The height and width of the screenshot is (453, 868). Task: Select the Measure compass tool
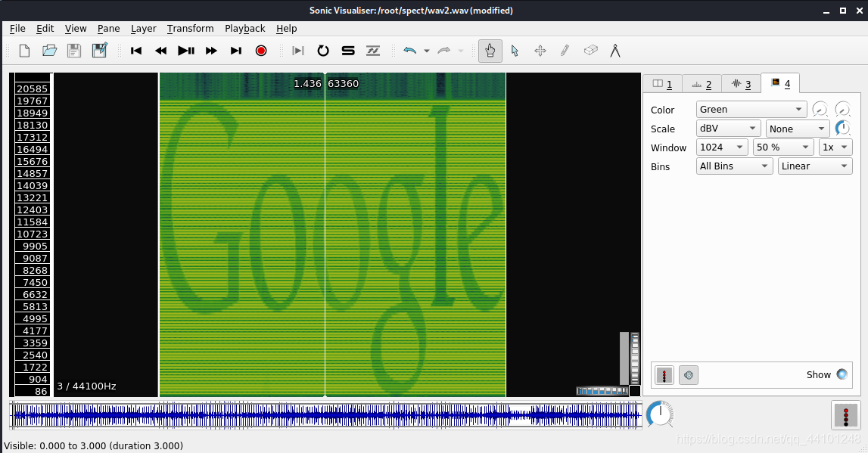point(615,51)
